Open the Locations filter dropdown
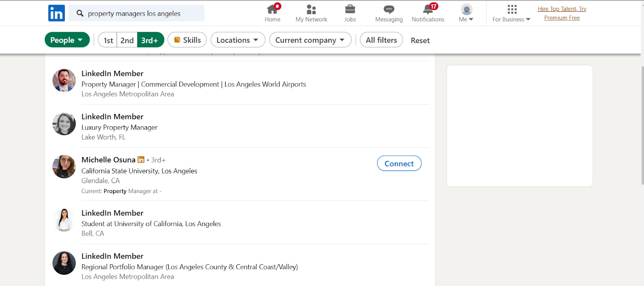 click(x=238, y=40)
